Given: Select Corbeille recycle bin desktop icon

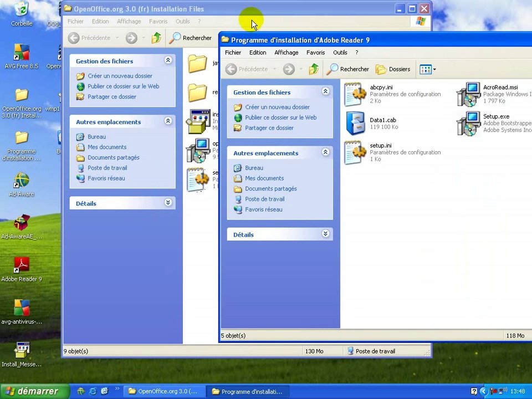Looking at the screenshot, I should [x=22, y=13].
